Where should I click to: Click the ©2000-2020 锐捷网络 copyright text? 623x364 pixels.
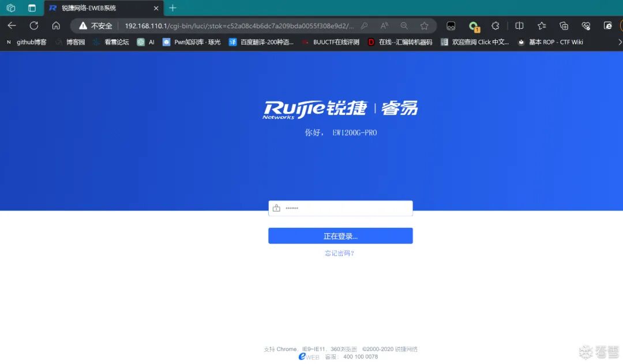[x=390, y=349]
